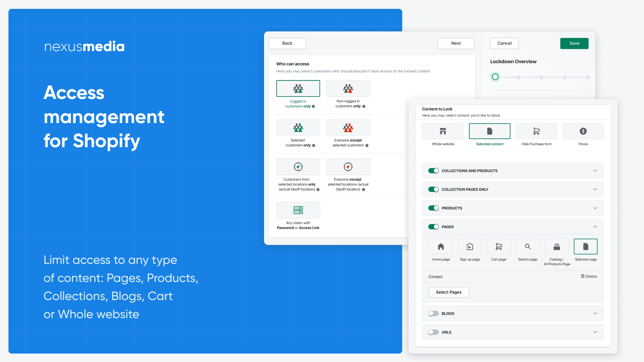Image resolution: width=644 pixels, height=362 pixels.
Task: Click fourth step dot in Lockdown Overview
Action: [x=565, y=77]
